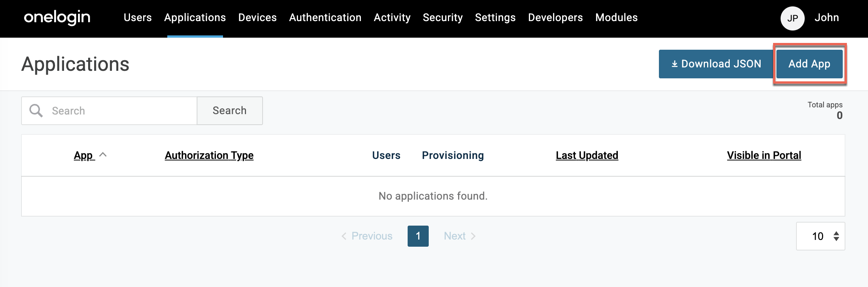The image size is (868, 287).
Task: Click the App column sort arrow
Action: click(103, 155)
